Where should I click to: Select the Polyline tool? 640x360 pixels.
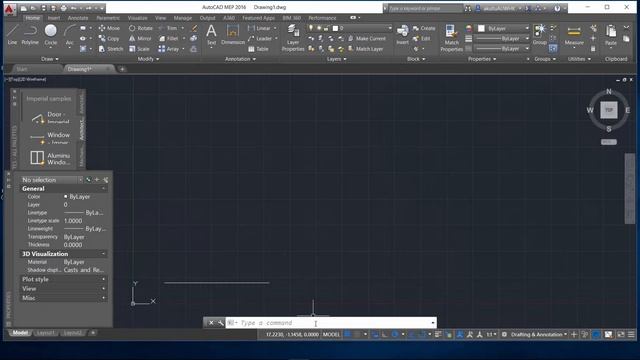pyautogui.click(x=30, y=34)
